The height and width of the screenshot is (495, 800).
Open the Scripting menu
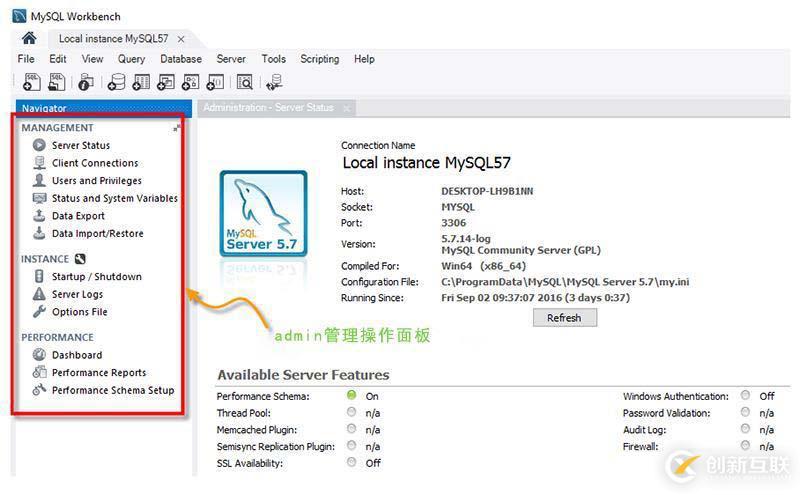[x=319, y=59]
